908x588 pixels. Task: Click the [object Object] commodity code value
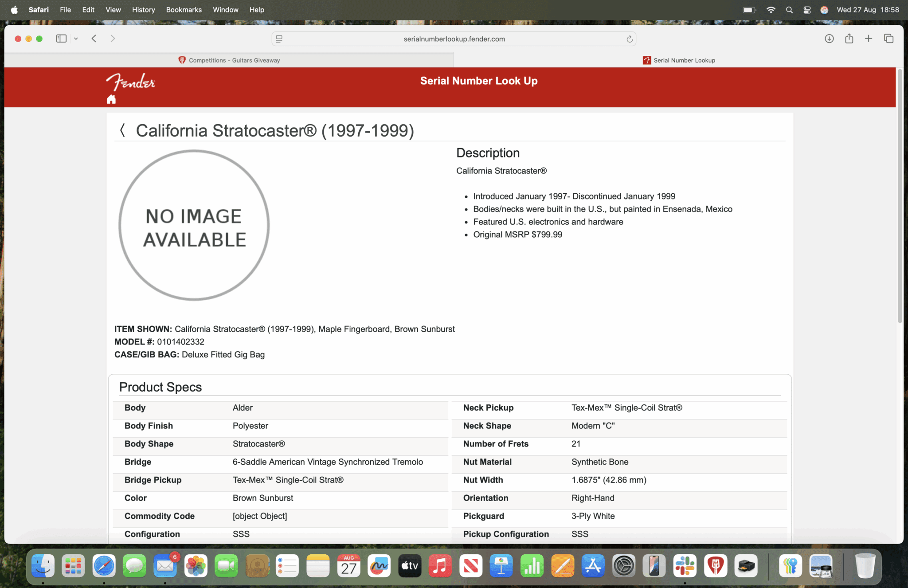[260, 516]
